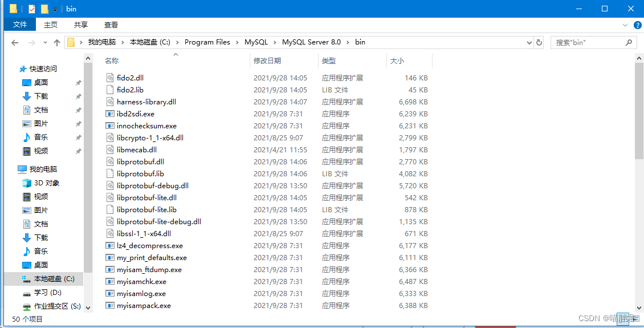Open the 主页 ribbon tab
Viewport: 644px width, 328px height.
click(x=51, y=25)
